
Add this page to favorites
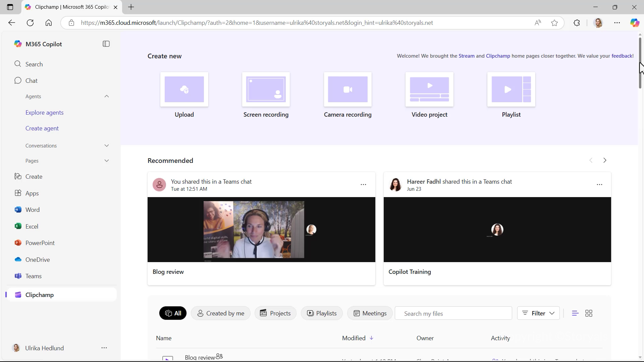[x=554, y=23]
